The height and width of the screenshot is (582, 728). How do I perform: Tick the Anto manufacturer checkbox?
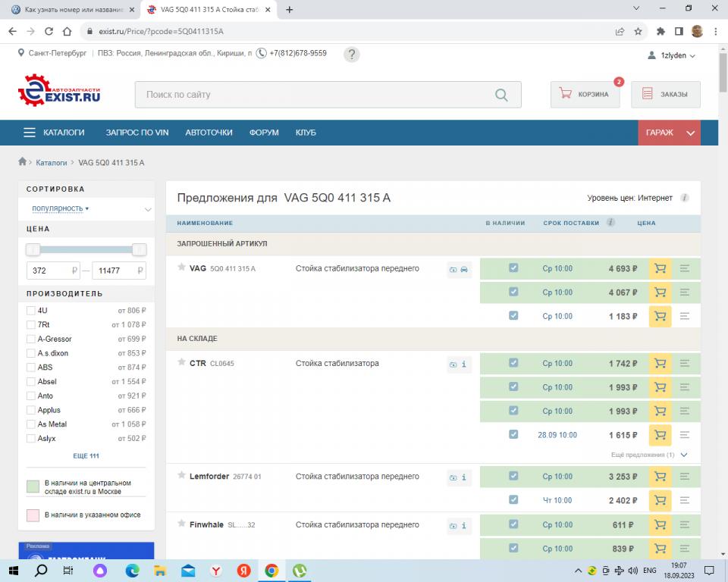[x=31, y=396]
